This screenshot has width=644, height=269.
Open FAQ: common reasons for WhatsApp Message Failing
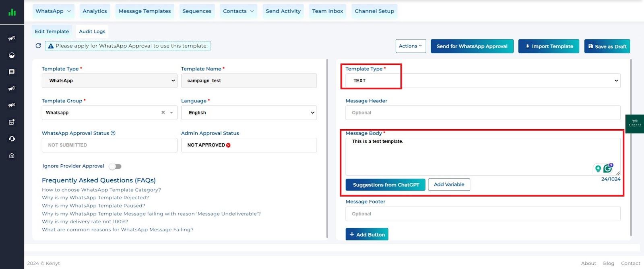[118, 230]
